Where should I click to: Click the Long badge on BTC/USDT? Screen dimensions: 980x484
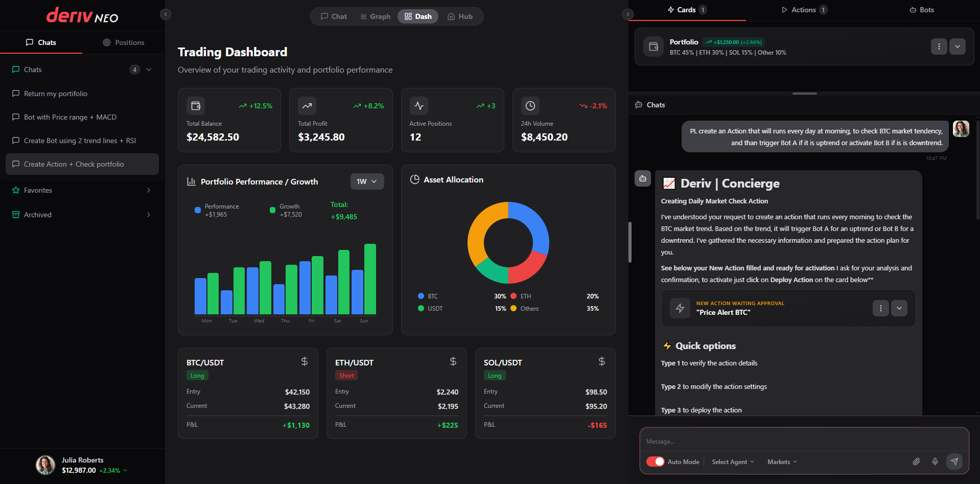197,376
